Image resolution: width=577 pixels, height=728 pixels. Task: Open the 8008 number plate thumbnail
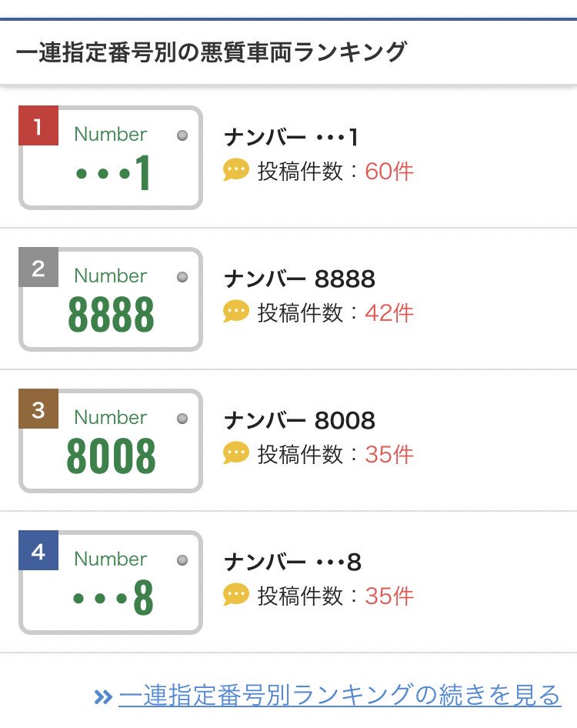coord(111,441)
